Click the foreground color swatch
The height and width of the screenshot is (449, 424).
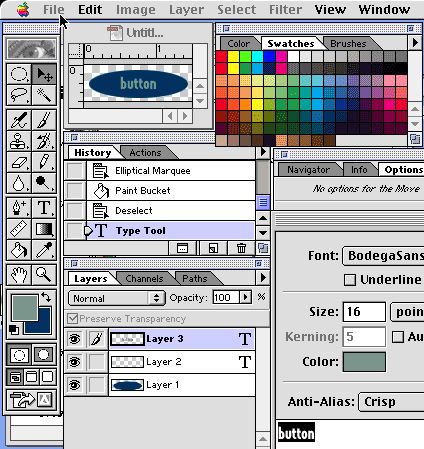pos(25,307)
